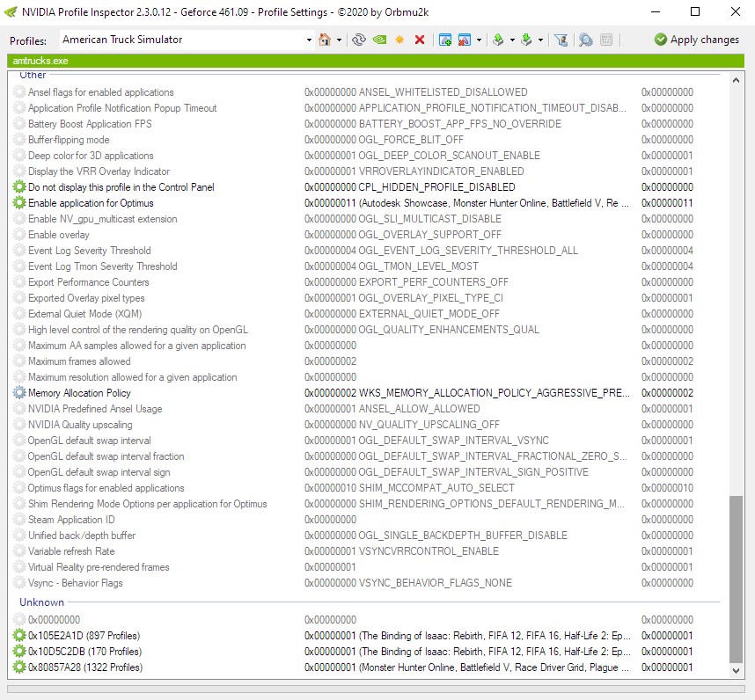Click the Enable application for Optimus label
755x700 pixels.
coord(91,203)
